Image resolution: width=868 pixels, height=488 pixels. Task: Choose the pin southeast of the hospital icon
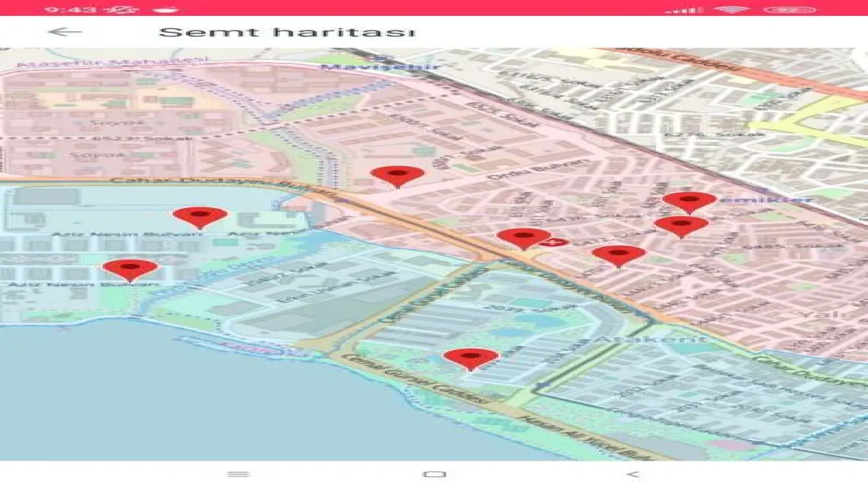click(618, 254)
